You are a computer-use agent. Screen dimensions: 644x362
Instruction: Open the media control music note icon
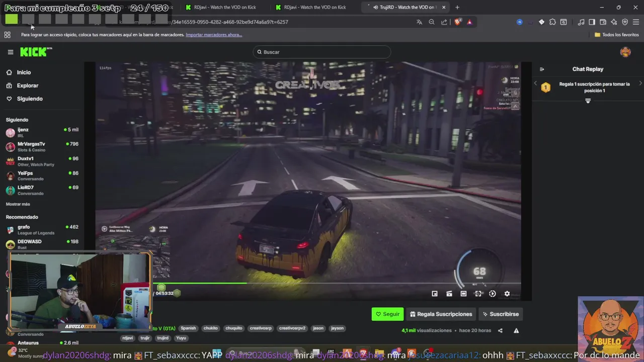(581, 22)
